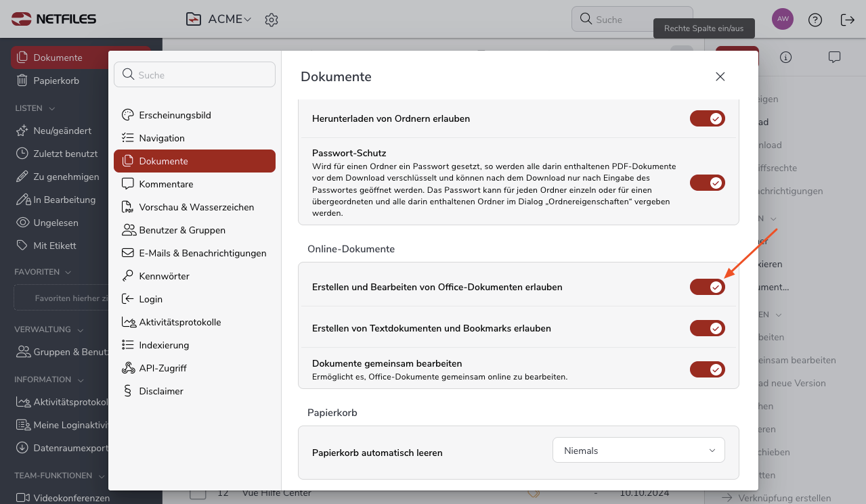866x504 pixels.
Task: Disable creating and editing Office documents
Action: pyautogui.click(x=707, y=287)
